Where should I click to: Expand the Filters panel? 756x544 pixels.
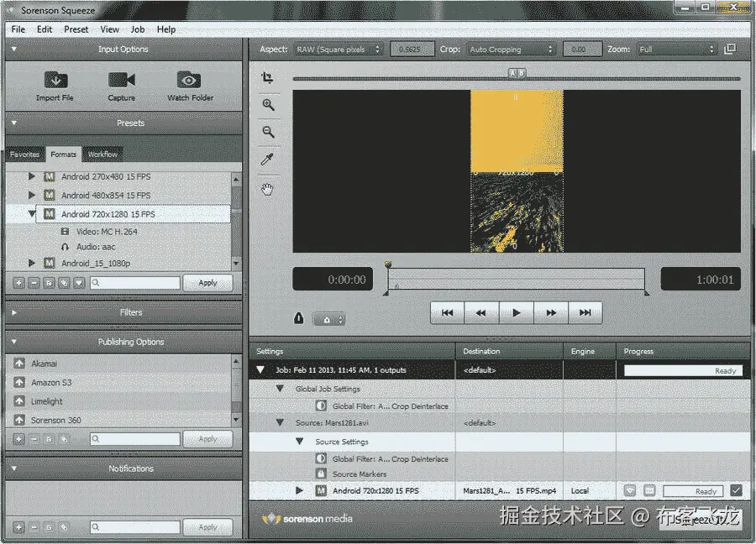(x=14, y=312)
